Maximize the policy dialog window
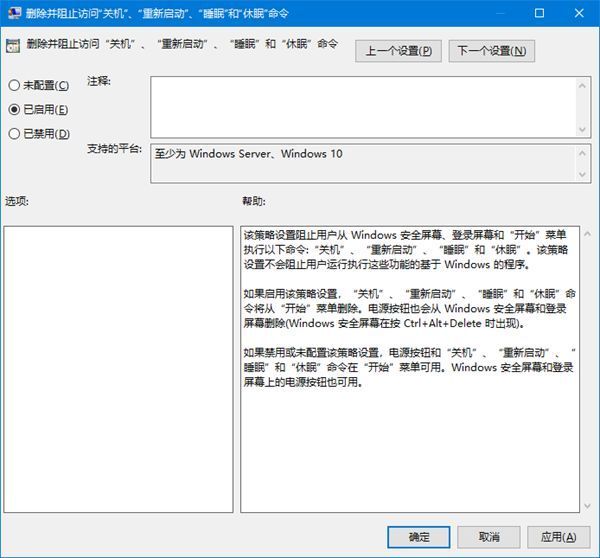The height and width of the screenshot is (558, 600). [x=539, y=13]
